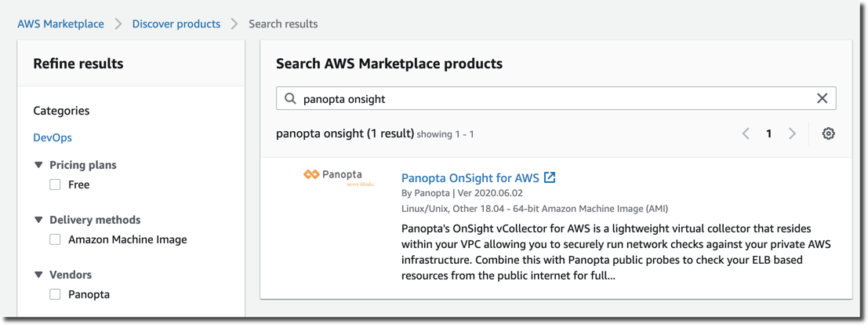Go to next results page arrow
The image size is (868, 325).
click(792, 133)
